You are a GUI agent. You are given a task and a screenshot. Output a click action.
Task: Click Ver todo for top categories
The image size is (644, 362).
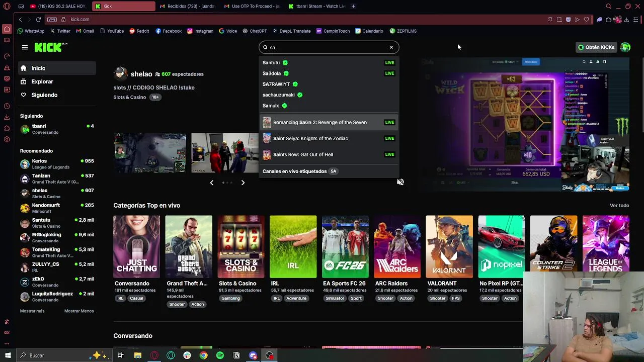(x=619, y=206)
